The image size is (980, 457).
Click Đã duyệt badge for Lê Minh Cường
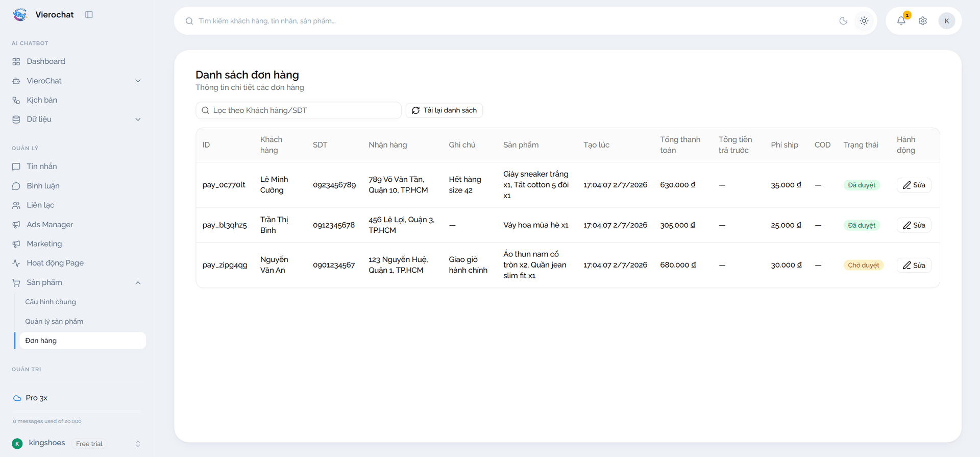(x=862, y=185)
